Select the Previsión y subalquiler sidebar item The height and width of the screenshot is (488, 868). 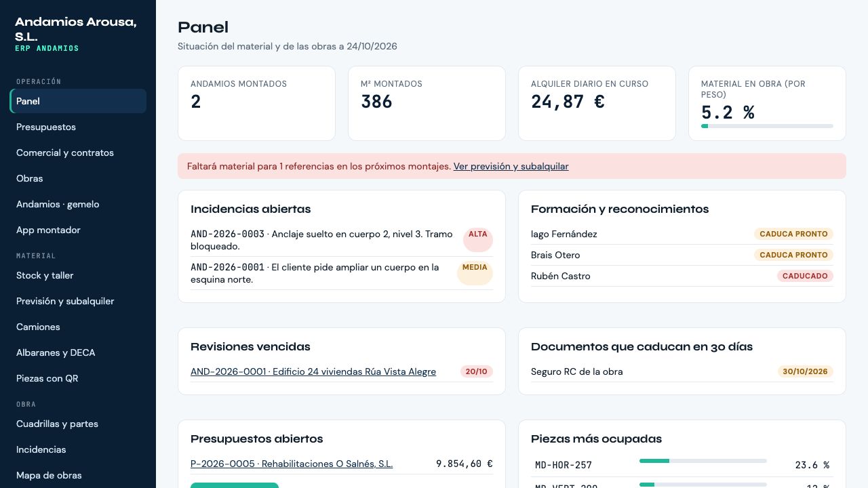tap(78, 301)
